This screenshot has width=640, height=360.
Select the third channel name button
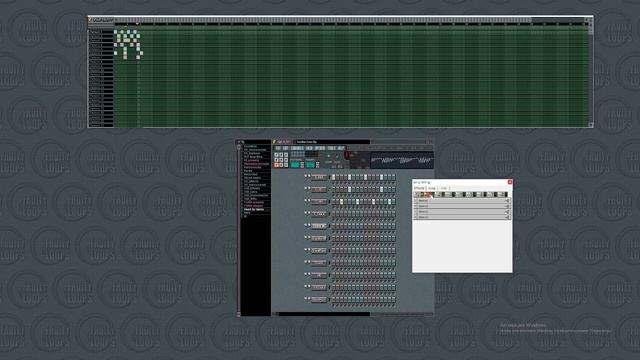319,201
